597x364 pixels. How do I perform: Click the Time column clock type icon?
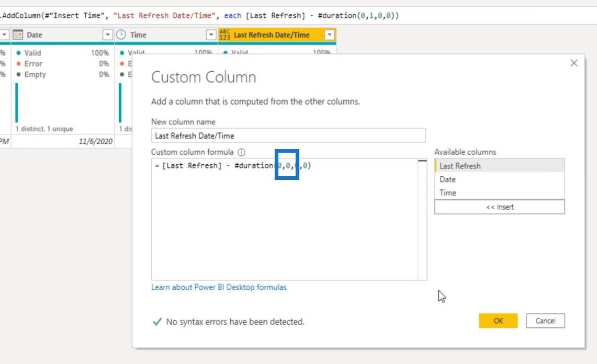[121, 35]
